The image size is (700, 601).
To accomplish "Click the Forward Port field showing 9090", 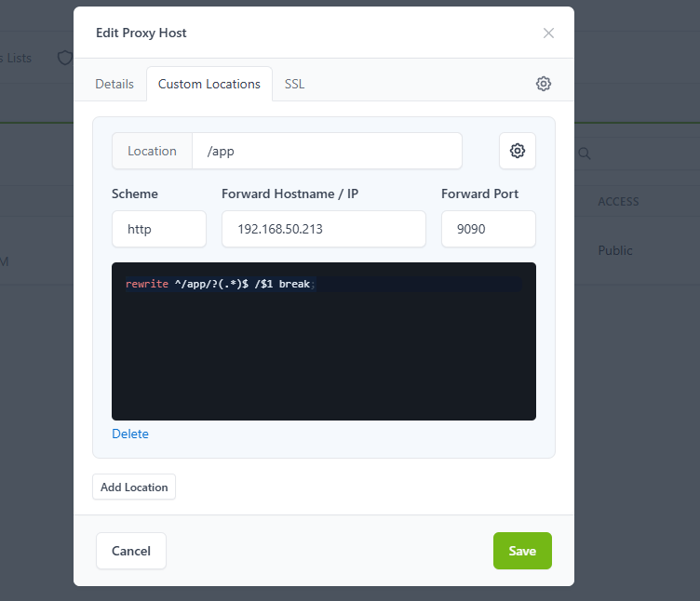I will coord(489,229).
